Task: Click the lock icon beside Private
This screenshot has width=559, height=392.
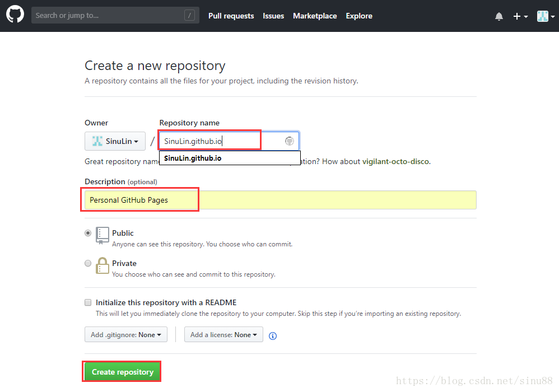Action: pos(103,265)
